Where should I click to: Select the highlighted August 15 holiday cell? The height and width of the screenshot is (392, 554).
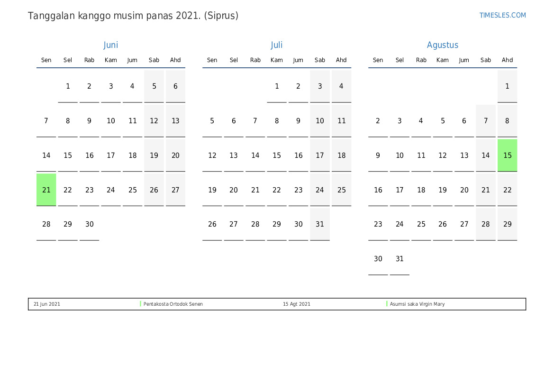pyautogui.click(x=507, y=155)
